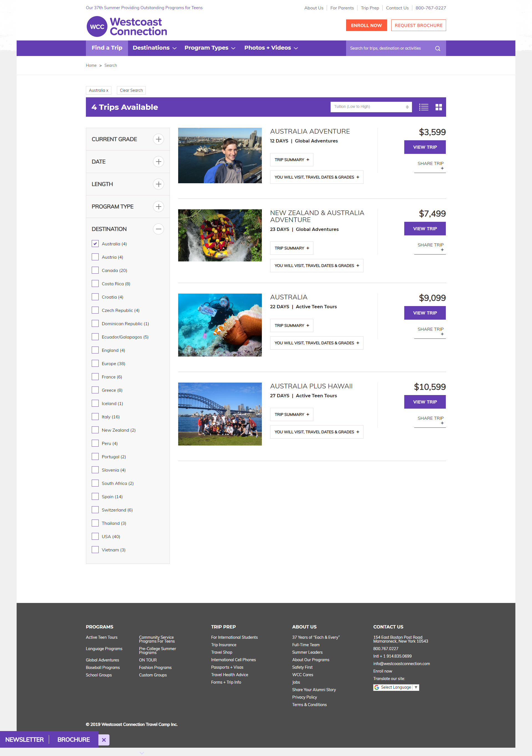Check the Costa Rica destination

point(95,284)
